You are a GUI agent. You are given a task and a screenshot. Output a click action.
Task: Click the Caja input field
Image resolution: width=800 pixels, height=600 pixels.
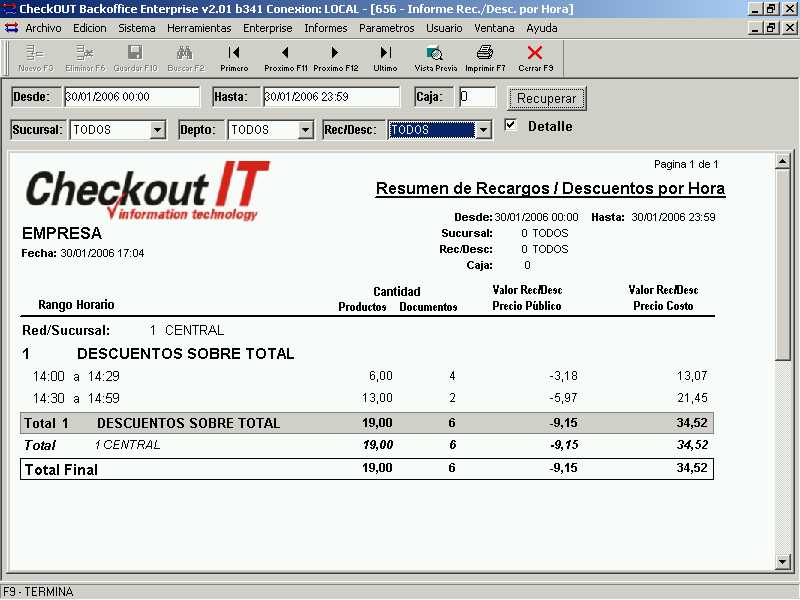(477, 97)
